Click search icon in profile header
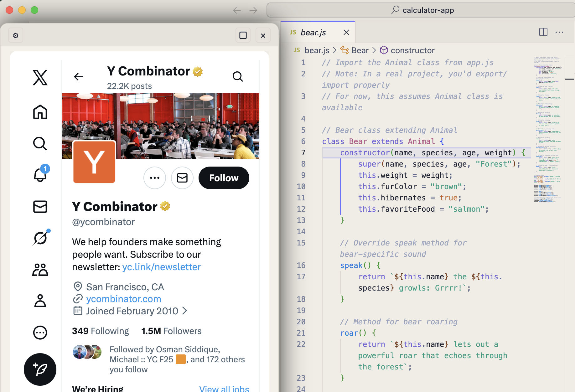 (238, 76)
